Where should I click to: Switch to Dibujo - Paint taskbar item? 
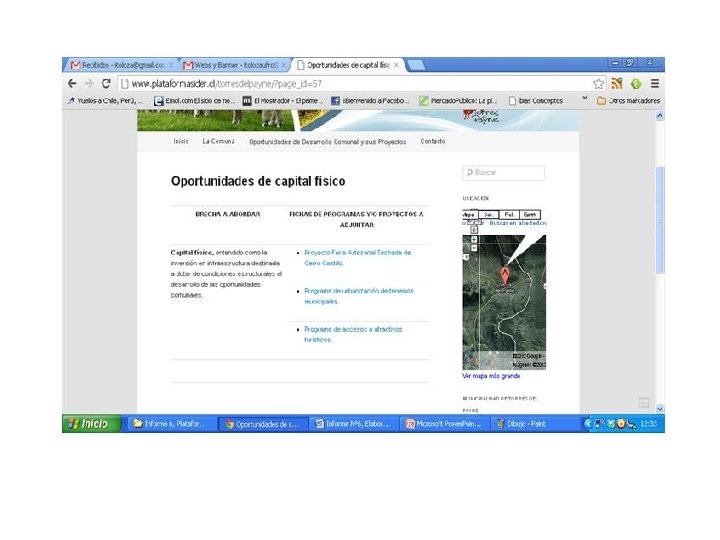[x=535, y=424]
